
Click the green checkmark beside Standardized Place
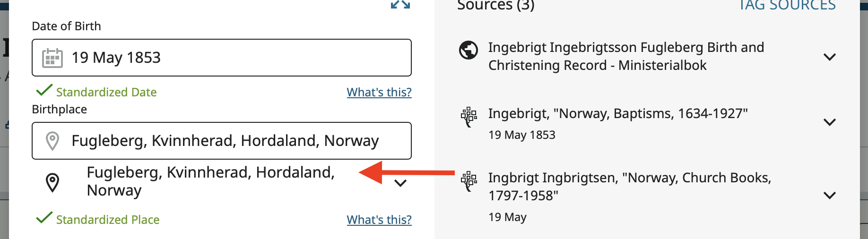click(x=44, y=217)
